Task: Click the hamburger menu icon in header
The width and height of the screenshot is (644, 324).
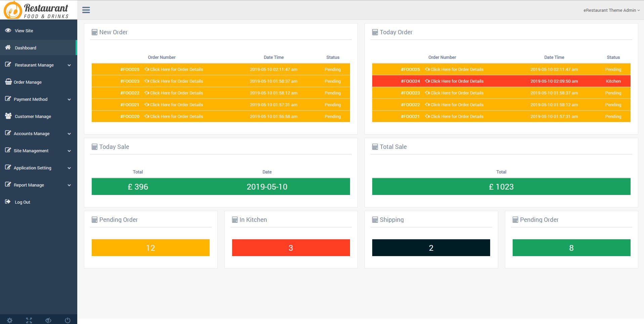Action: click(x=86, y=10)
